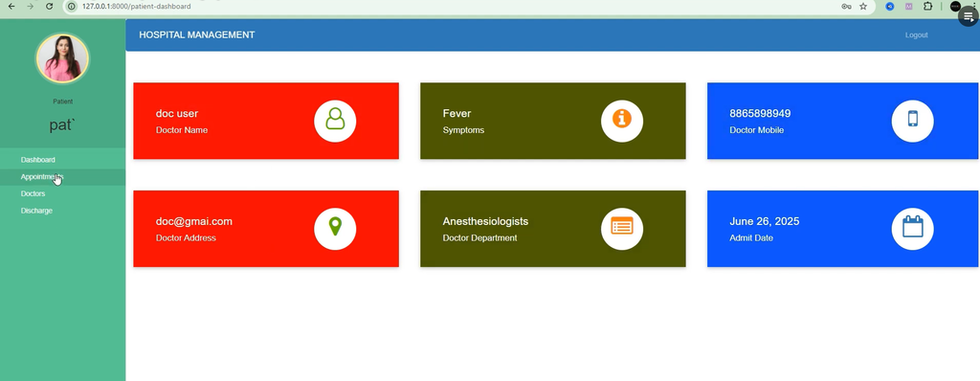Click the 'Admit Date' label
This screenshot has height=381, width=980.
tap(751, 238)
